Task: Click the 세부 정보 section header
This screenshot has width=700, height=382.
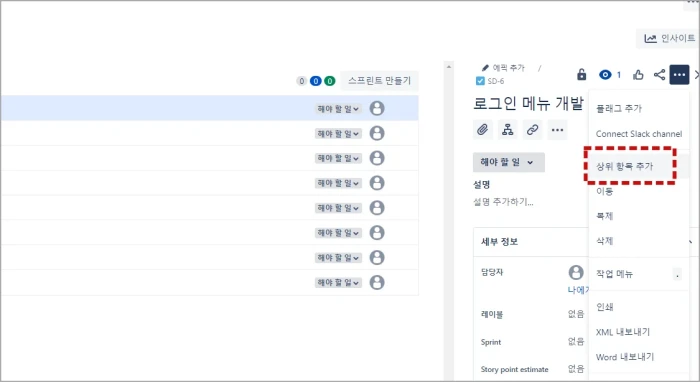Action: pyautogui.click(x=499, y=242)
